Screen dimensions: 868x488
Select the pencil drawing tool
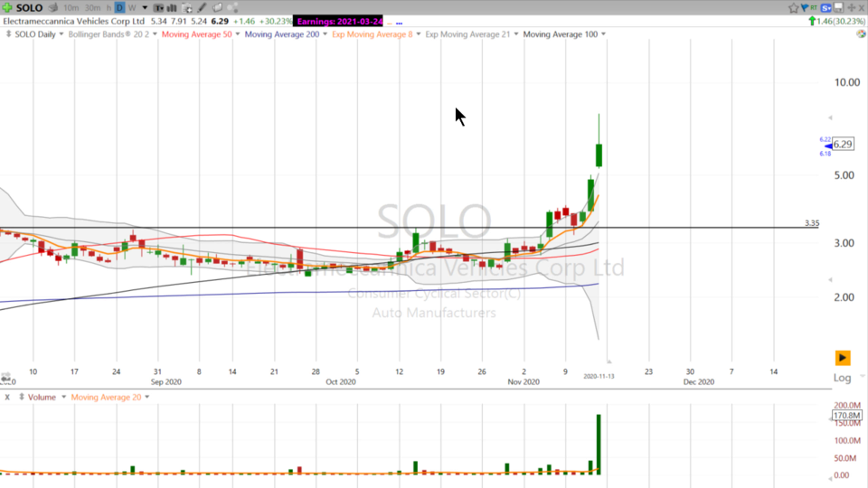(202, 8)
